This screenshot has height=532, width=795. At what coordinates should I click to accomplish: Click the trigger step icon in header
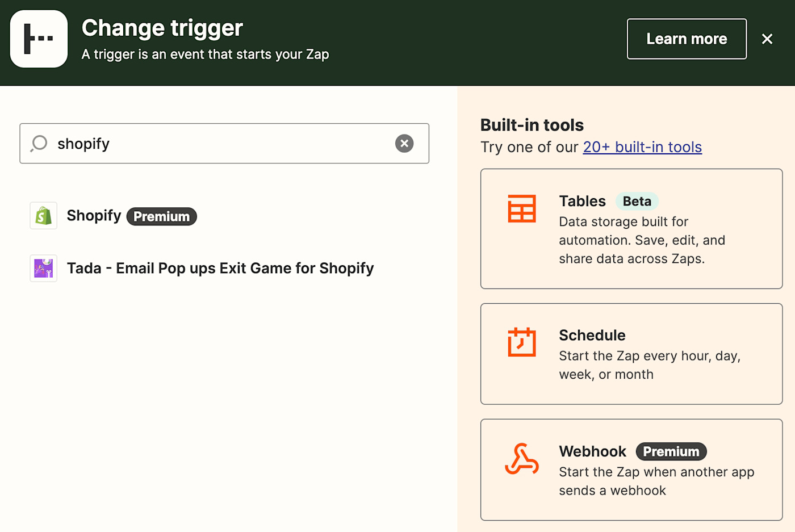click(x=39, y=39)
